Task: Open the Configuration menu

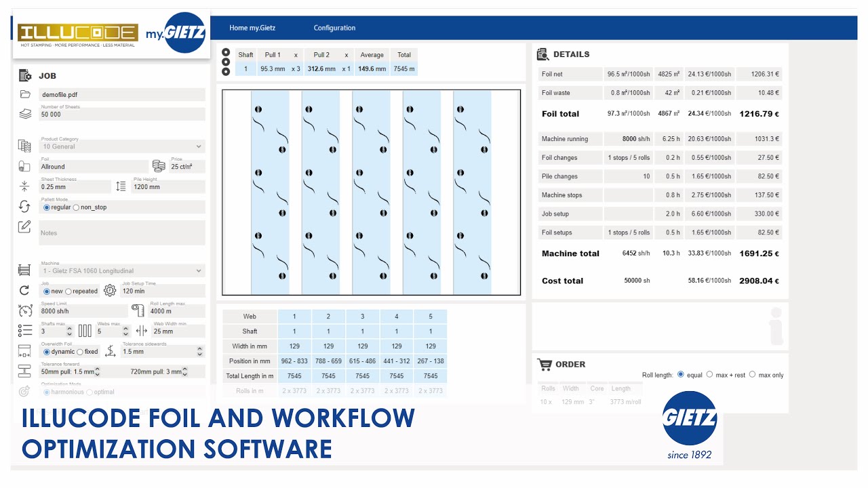Action: [x=334, y=28]
